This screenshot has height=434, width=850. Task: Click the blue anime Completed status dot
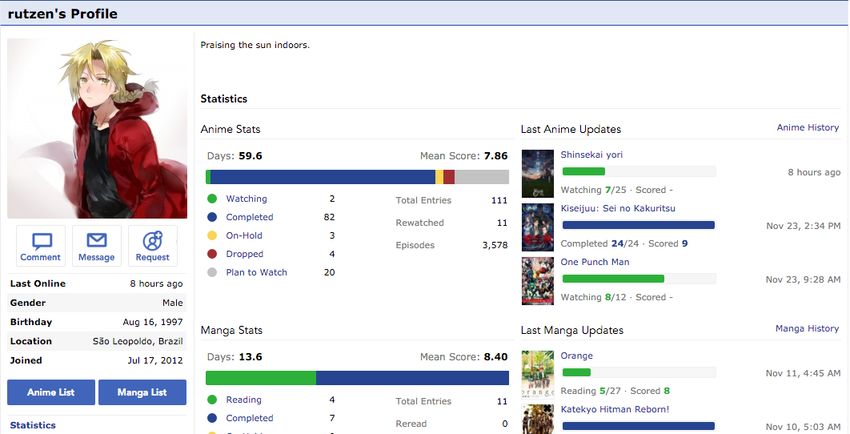(x=212, y=217)
